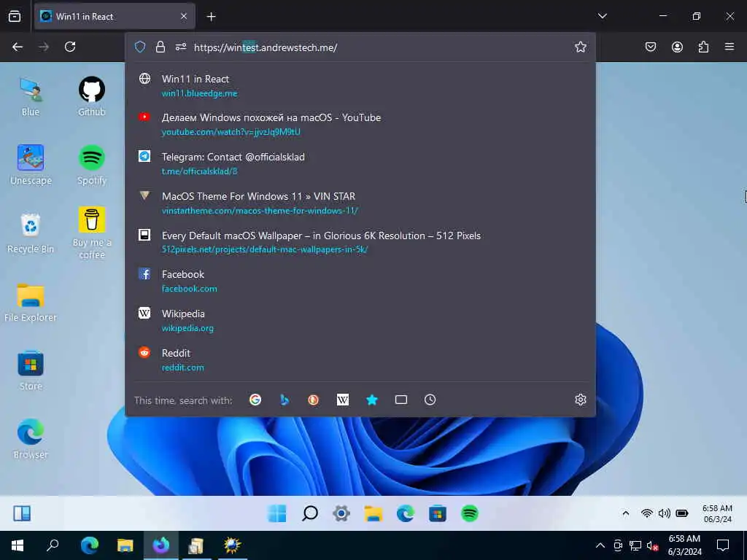Search this time with DuckDuckGo
747x560 pixels.
(x=314, y=400)
